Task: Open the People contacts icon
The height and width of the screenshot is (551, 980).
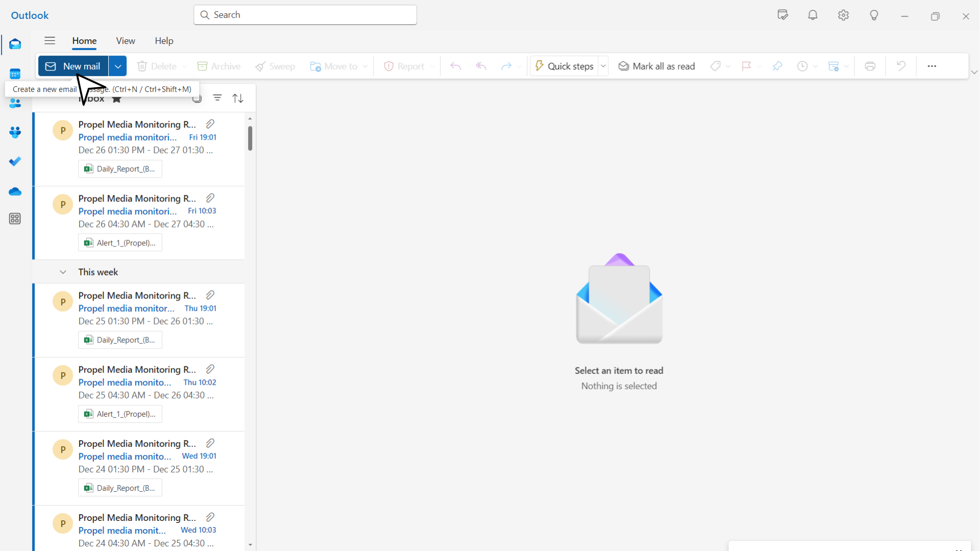Action: point(15,104)
